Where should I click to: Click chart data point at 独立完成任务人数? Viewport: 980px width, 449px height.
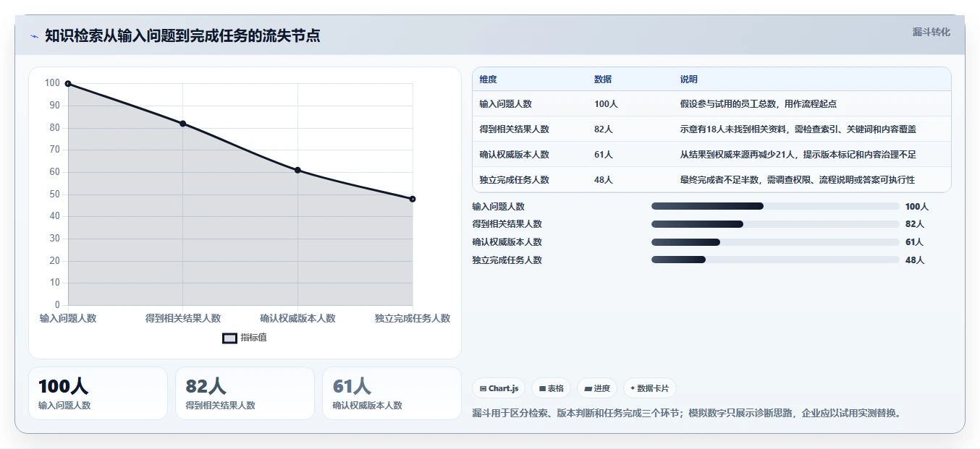click(413, 199)
